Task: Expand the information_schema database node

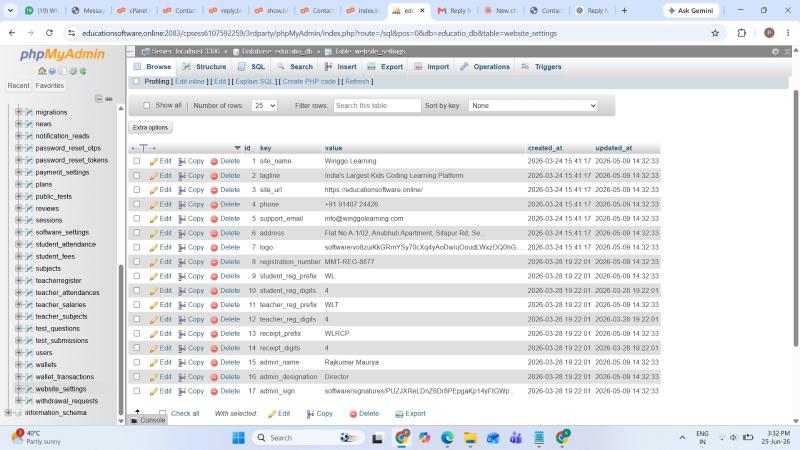Action: click(x=8, y=413)
